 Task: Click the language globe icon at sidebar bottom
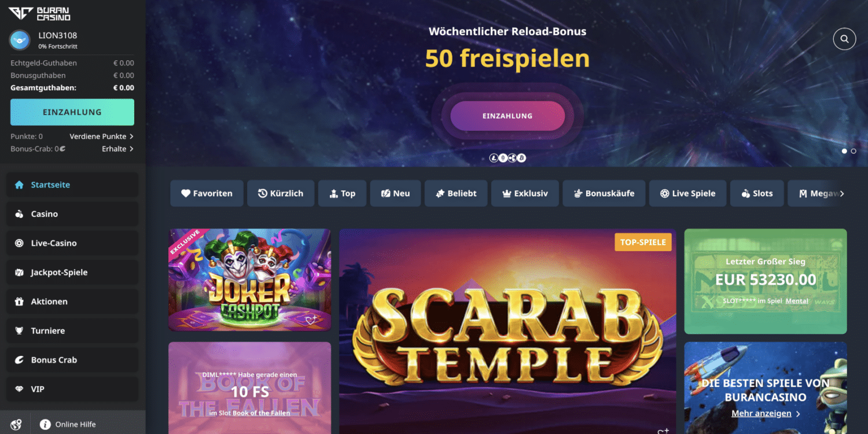click(16, 424)
